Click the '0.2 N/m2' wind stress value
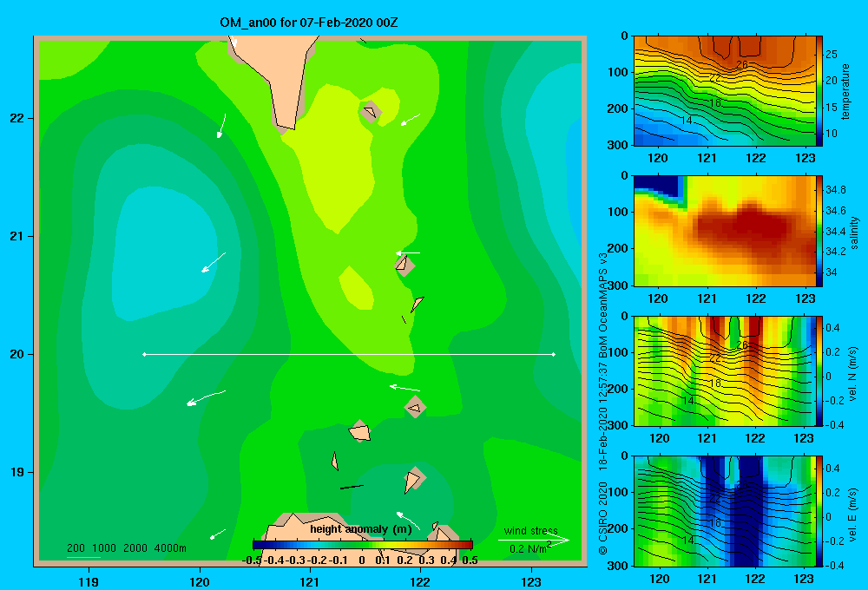This screenshot has height=590, width=868. coord(530,548)
